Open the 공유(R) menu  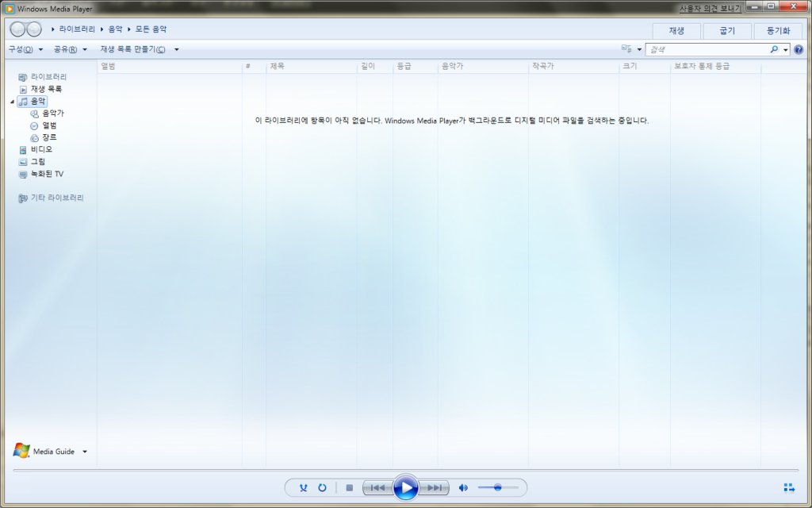tap(71, 49)
